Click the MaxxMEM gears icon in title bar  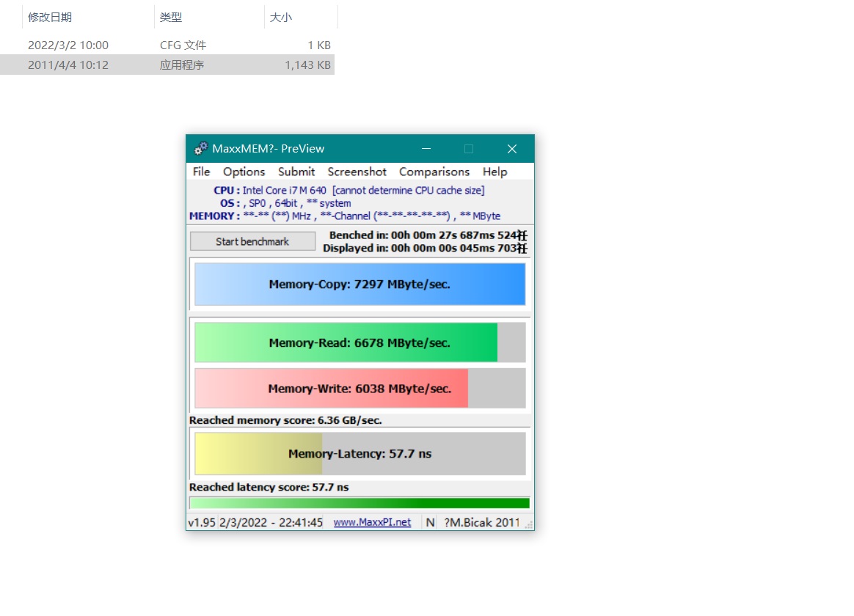(x=200, y=148)
